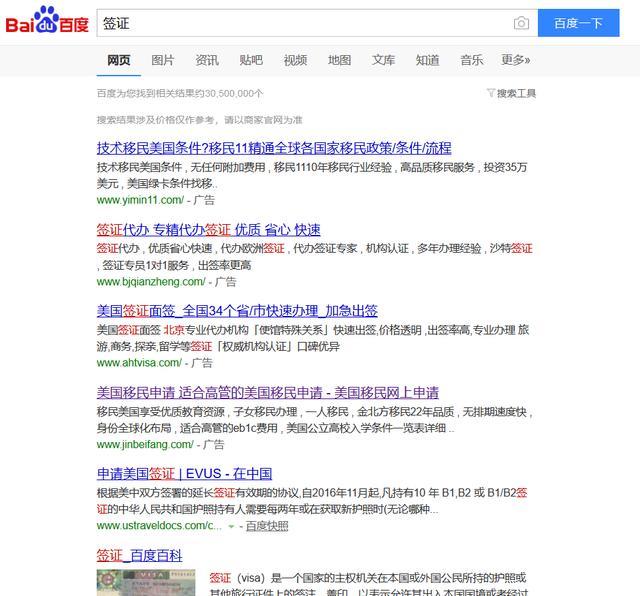The image size is (640, 596).
Task: Open 美国签证面签 全国34个省 result link
Action: 237,311
